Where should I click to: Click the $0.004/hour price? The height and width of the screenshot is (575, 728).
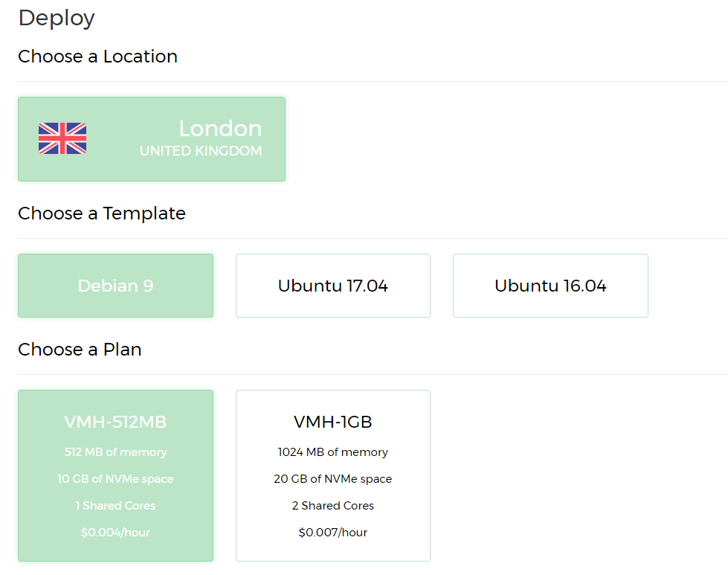(x=115, y=533)
